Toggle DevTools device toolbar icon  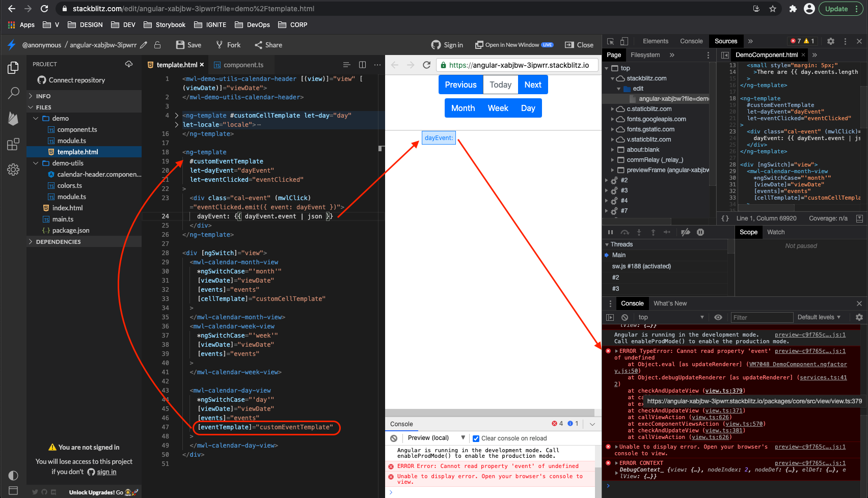point(624,41)
